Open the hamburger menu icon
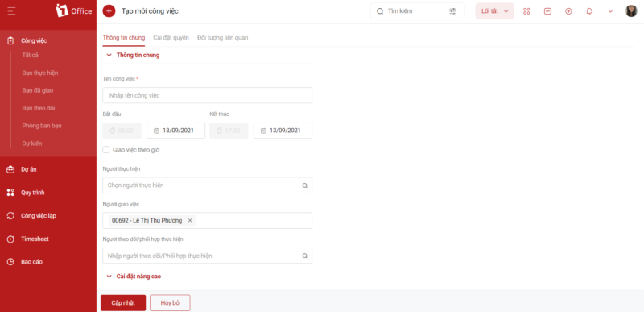 (11, 11)
